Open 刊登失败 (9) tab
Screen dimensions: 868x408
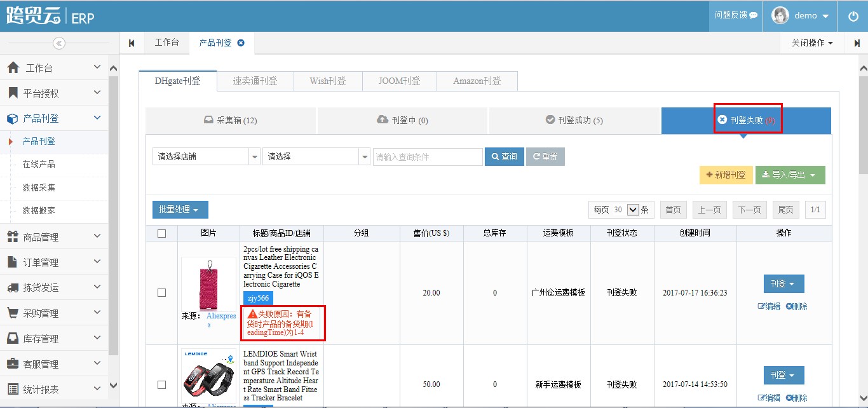tap(746, 120)
